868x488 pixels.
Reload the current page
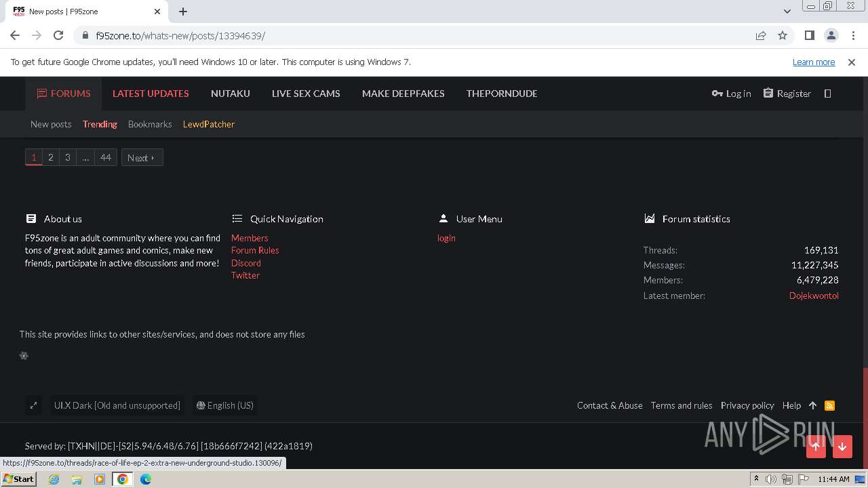58,35
